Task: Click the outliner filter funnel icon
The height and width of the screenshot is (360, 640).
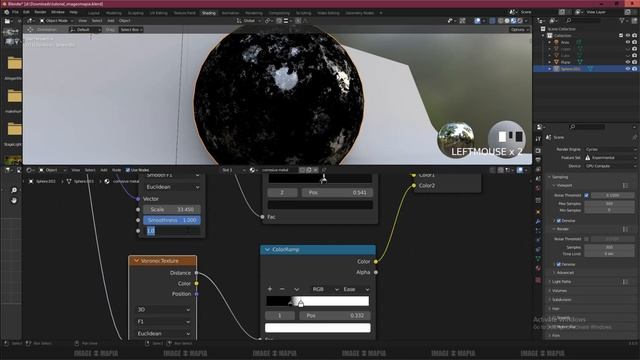Action: point(622,20)
